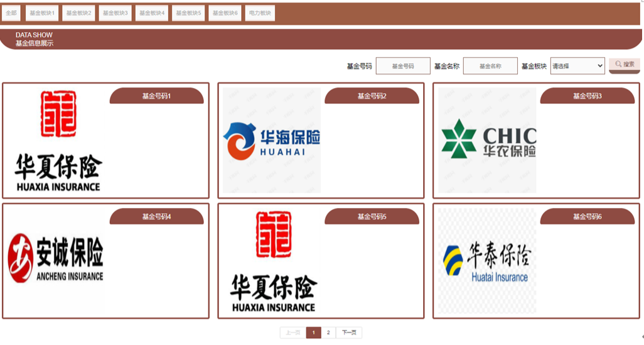Click the 基金号码3 card label
The image size is (644, 345).
point(588,96)
